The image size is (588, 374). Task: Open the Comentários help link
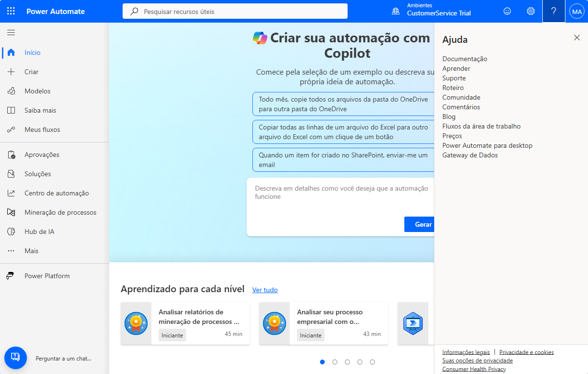[x=461, y=107]
